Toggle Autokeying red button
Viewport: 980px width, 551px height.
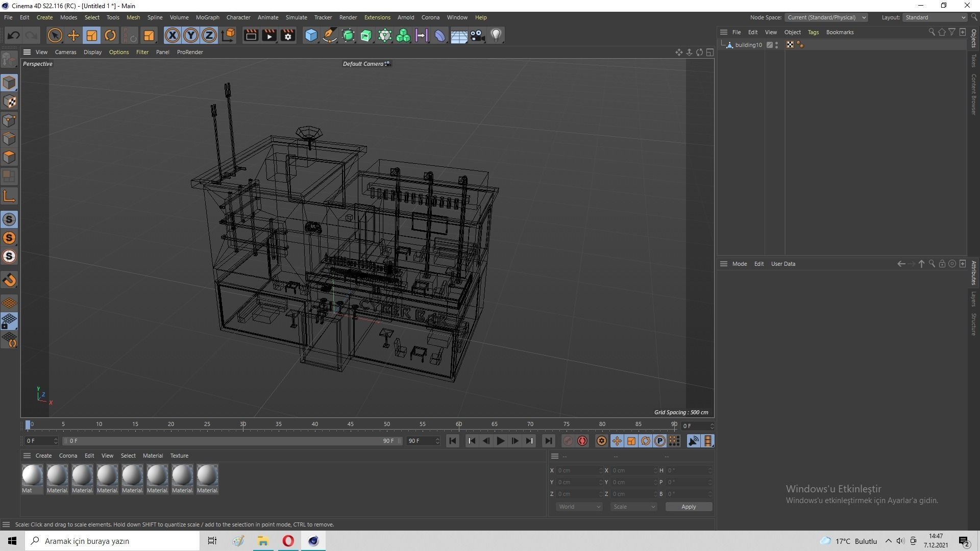pyautogui.click(x=582, y=441)
